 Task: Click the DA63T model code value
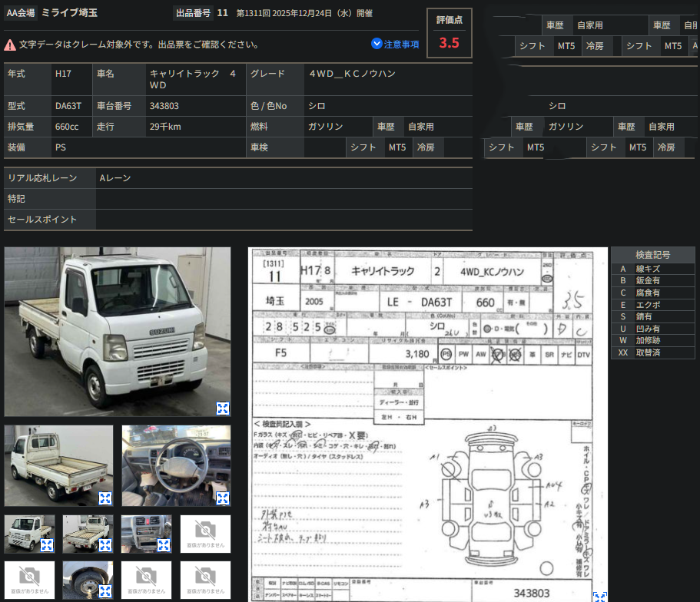tap(68, 106)
